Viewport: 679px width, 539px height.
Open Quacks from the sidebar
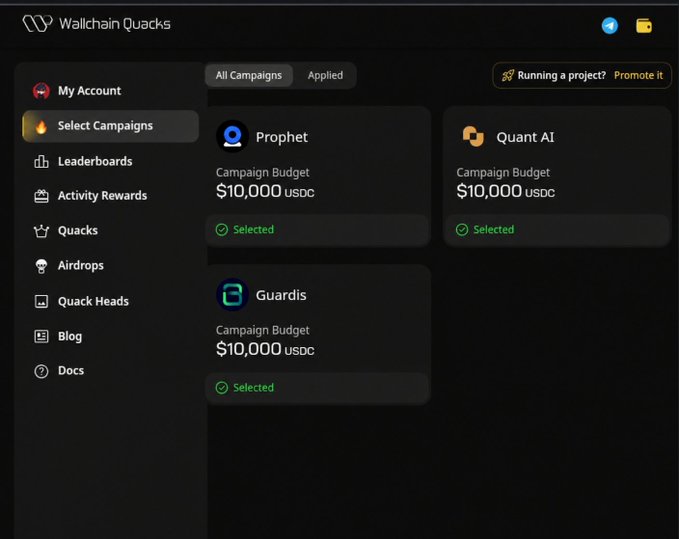pyautogui.click(x=110, y=231)
